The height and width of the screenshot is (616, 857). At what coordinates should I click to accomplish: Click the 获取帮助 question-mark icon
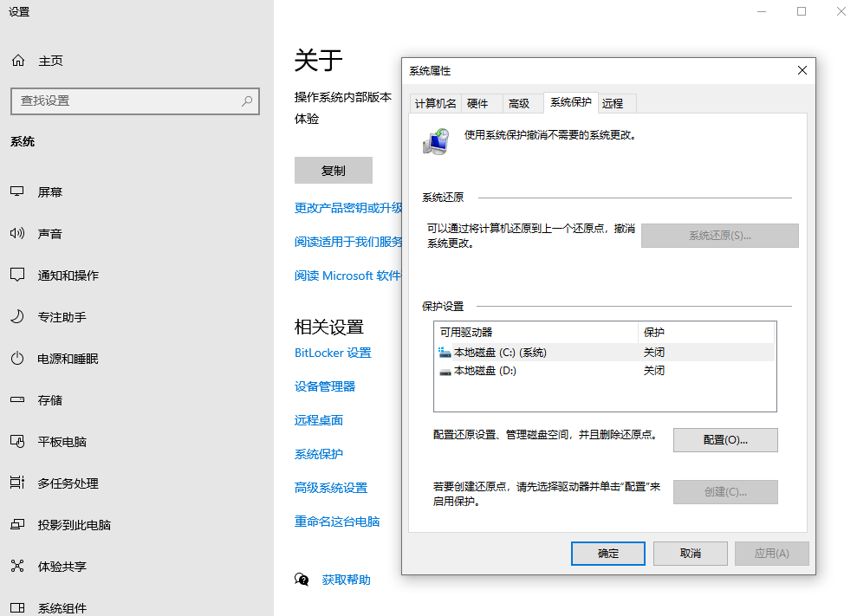pos(302,580)
